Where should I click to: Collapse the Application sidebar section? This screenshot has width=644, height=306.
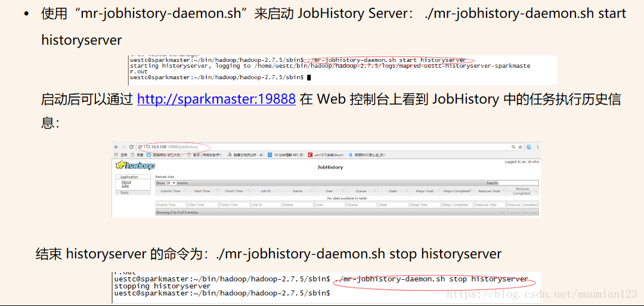134,177
